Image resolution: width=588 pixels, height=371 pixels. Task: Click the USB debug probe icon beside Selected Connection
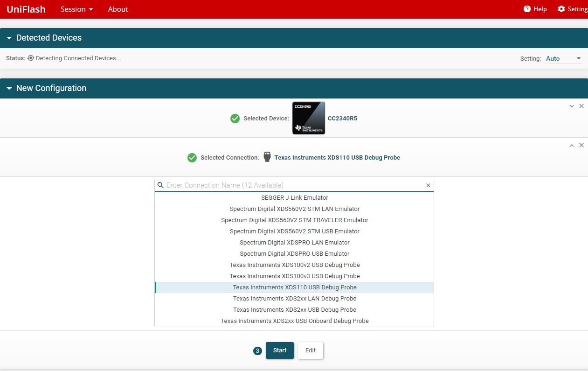pos(267,157)
